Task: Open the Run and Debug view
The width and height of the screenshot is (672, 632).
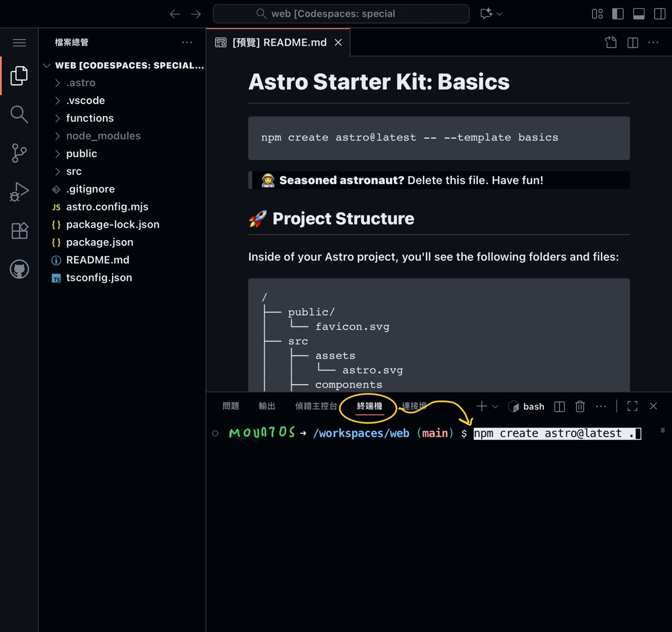Action: click(19, 192)
